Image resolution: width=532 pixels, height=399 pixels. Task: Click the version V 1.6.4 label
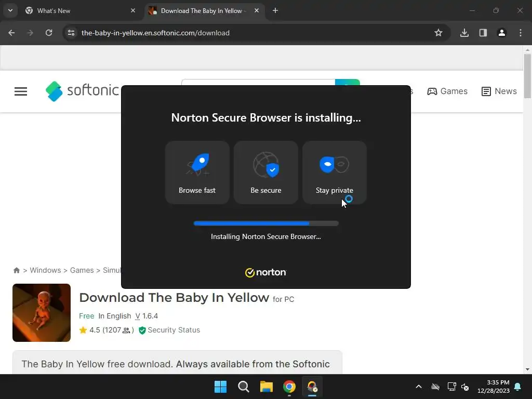[147, 316]
